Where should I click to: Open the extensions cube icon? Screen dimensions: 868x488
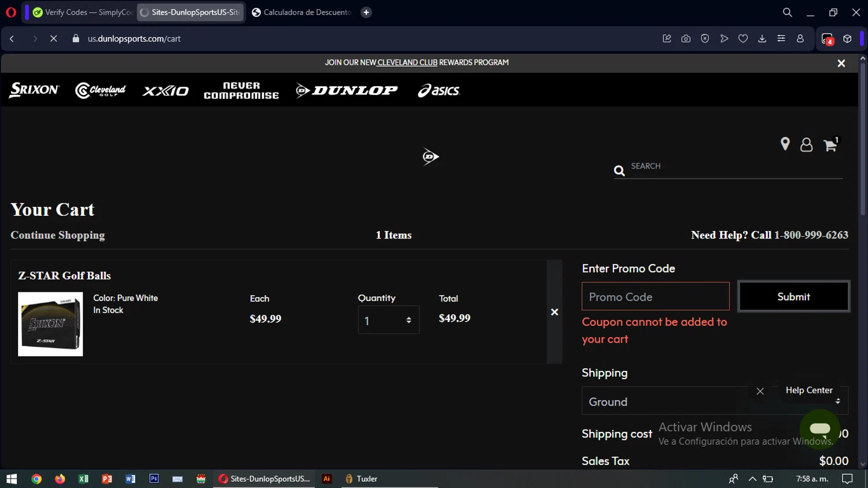pyautogui.click(x=847, y=39)
